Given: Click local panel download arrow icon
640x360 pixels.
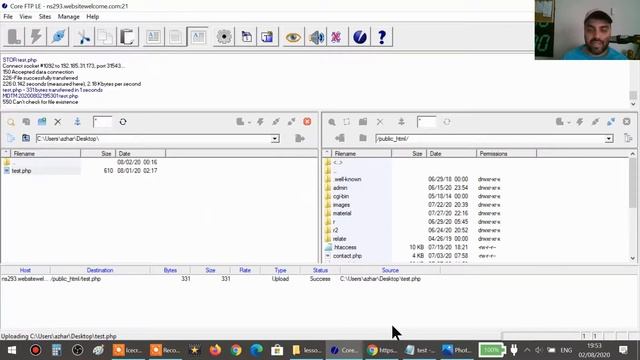Looking at the screenshot, I should coord(77,122).
